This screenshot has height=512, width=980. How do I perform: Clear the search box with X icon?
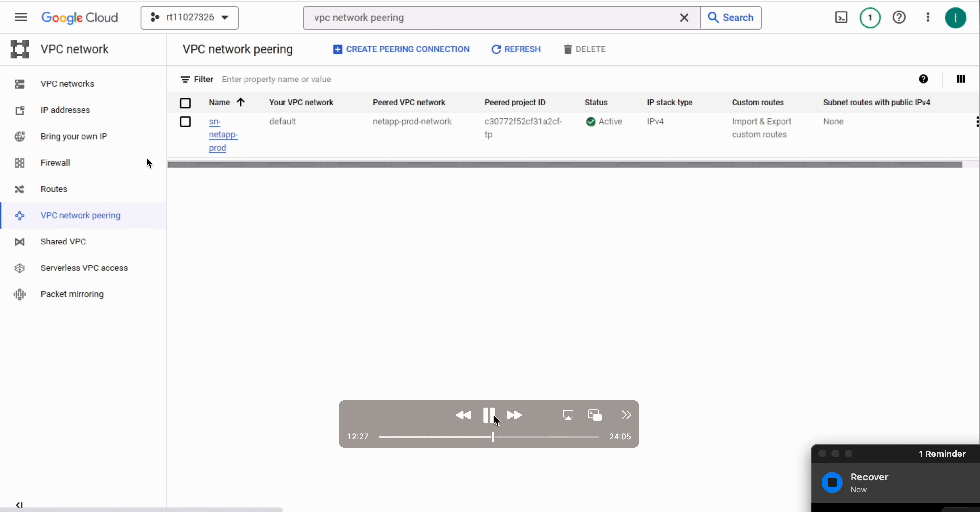(684, 17)
